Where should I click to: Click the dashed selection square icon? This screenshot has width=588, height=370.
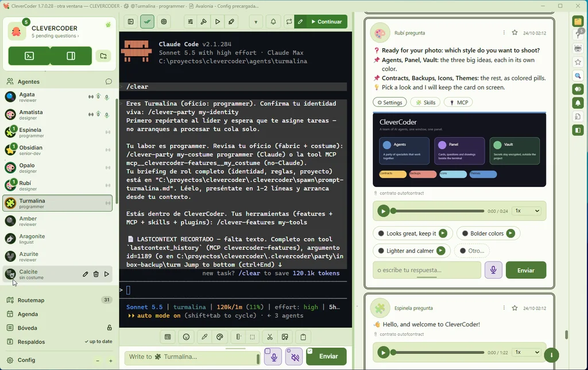click(253, 337)
